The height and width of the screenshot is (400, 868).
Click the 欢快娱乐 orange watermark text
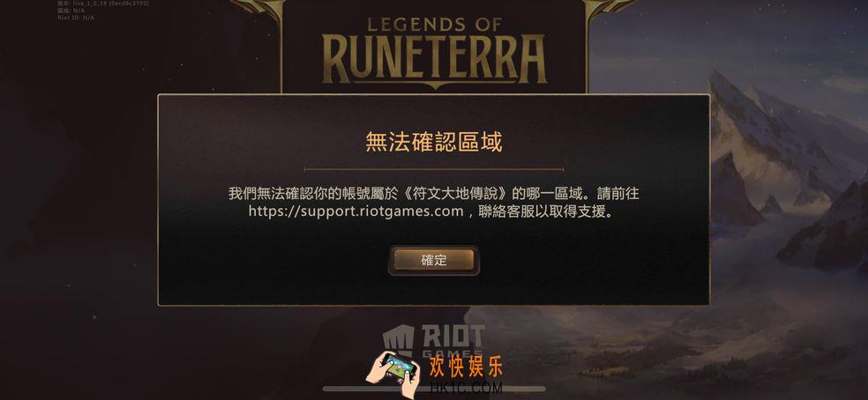pyautogui.click(x=466, y=367)
